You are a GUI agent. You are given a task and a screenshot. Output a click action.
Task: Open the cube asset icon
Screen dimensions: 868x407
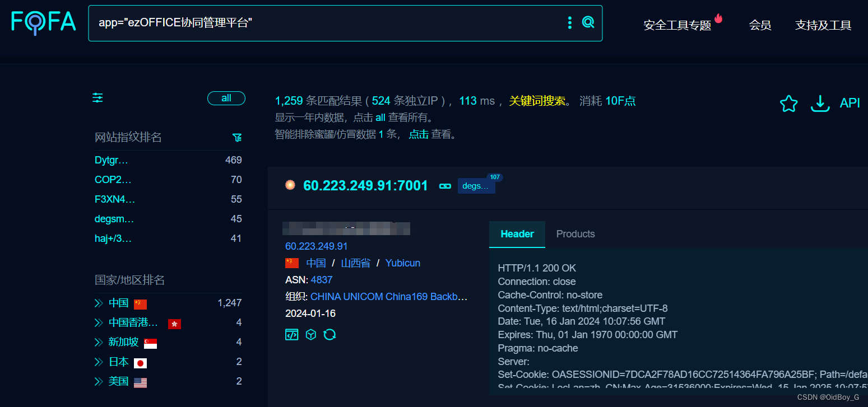pos(311,335)
